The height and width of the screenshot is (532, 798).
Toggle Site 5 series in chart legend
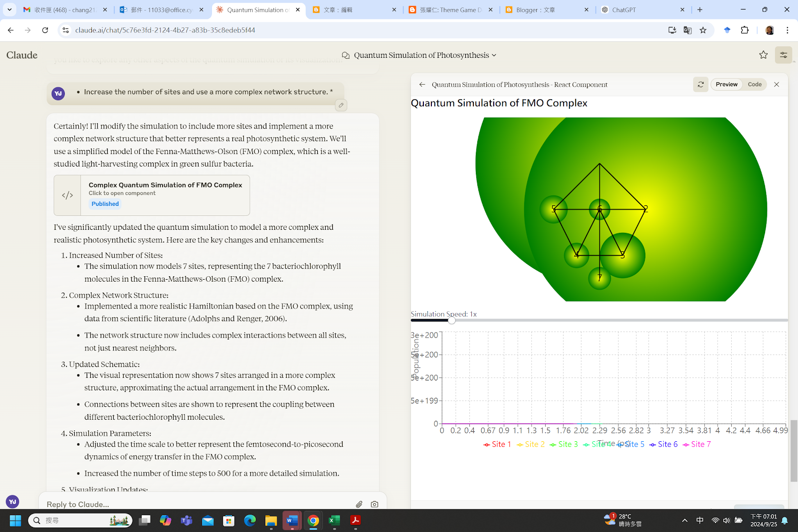[x=630, y=444]
